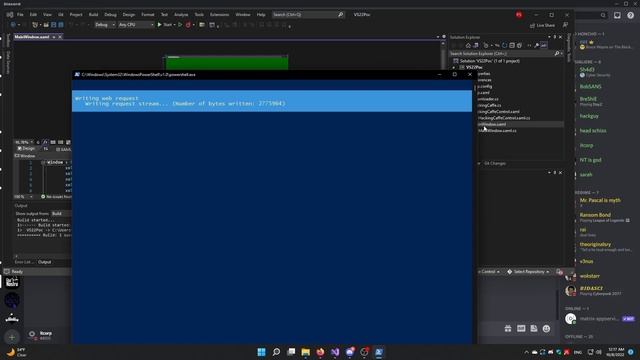Switch to the Output bottom tab

coord(44,262)
